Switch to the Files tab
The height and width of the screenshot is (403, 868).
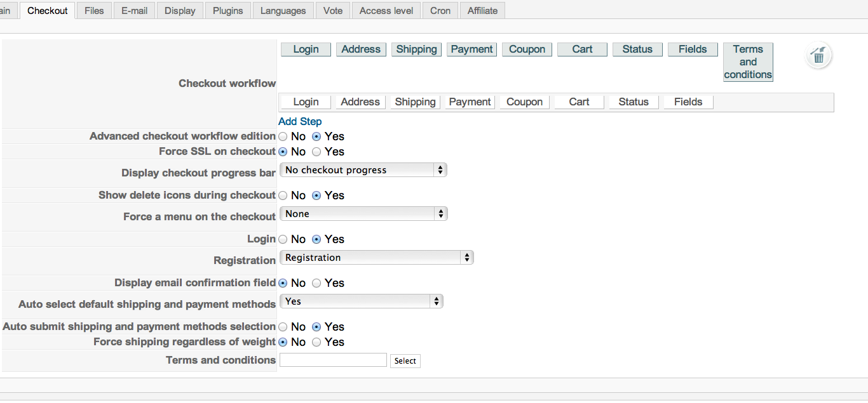(x=94, y=11)
